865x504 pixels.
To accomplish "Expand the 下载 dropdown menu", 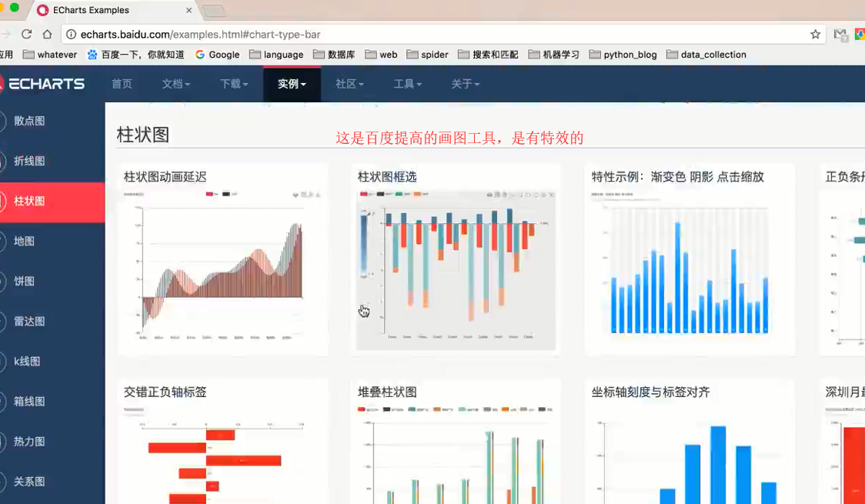I will pos(234,84).
